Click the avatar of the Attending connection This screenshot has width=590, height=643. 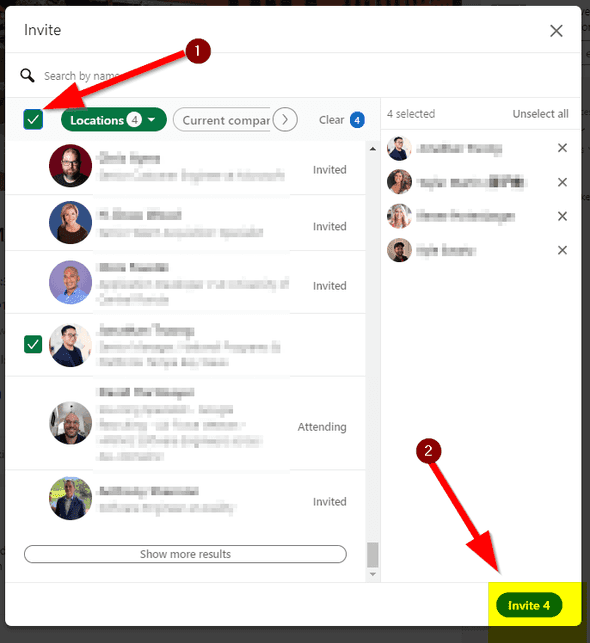[x=70, y=423]
